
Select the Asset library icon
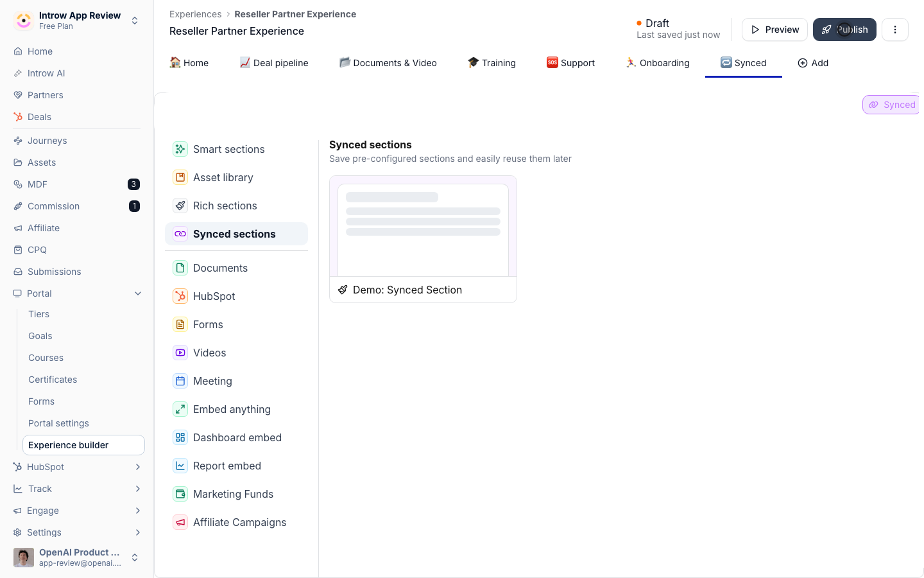click(180, 177)
